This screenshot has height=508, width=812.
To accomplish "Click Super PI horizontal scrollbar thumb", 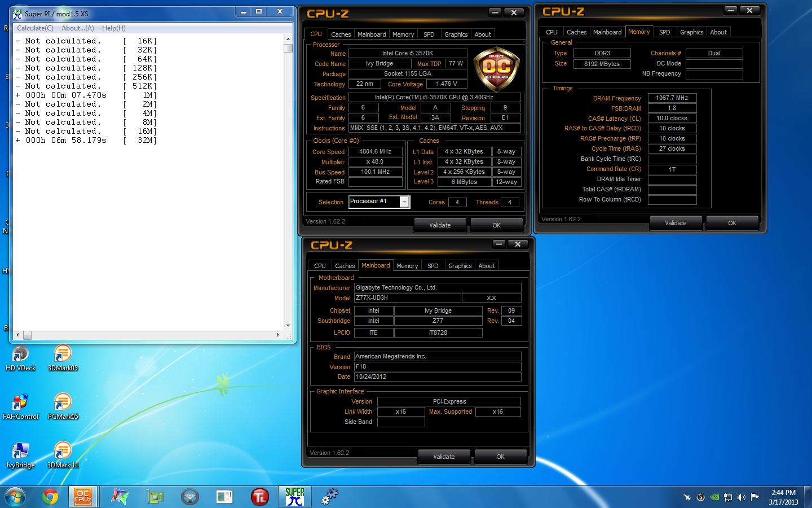I will pos(27,335).
